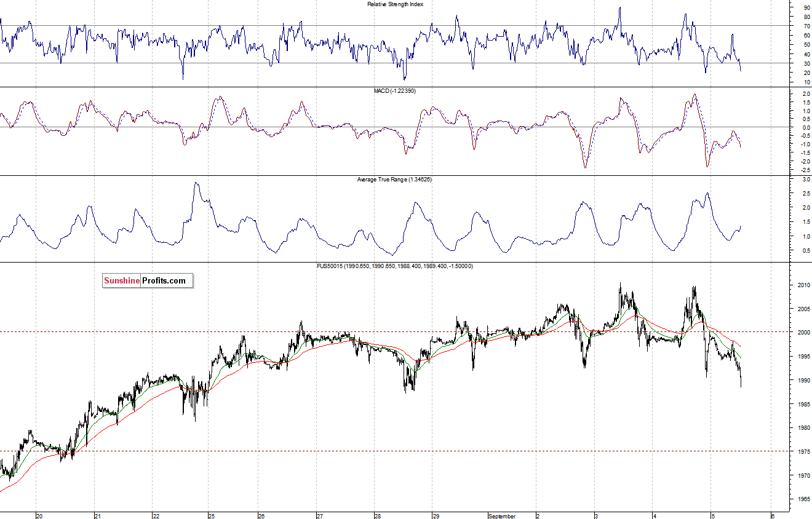Click RSI axis value 30
Screen dimensions: 812x519
806,63
